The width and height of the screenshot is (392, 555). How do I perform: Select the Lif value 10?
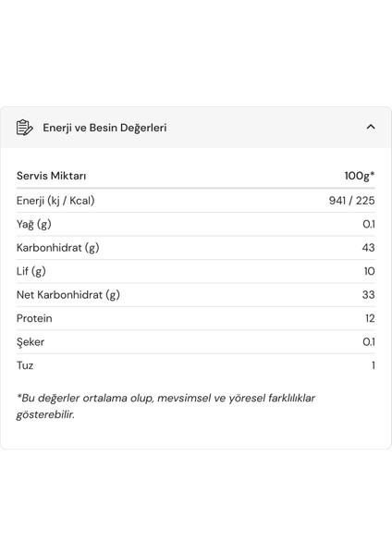click(370, 271)
